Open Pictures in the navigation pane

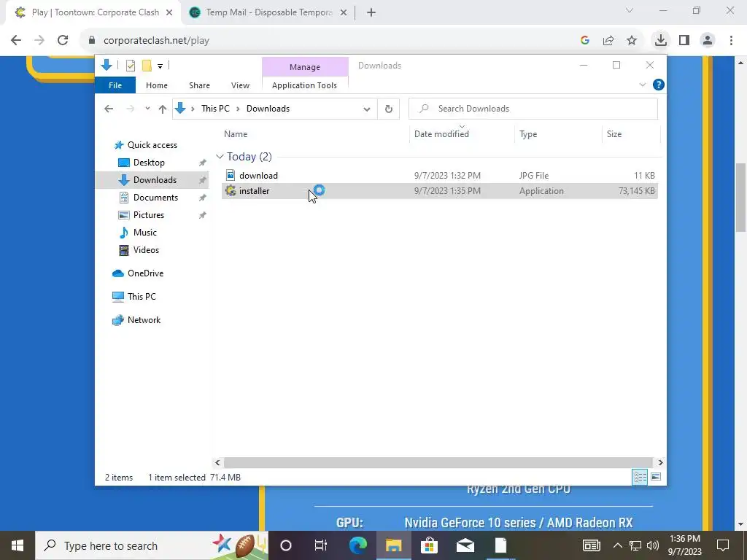pos(148,215)
